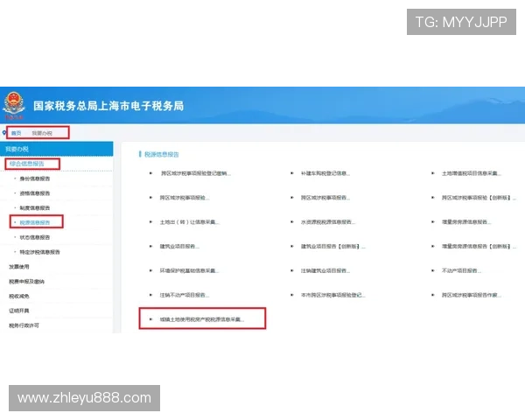525x420 pixels.
Task: Open 建筑业项目报告【创新版】 link
Action: [333, 247]
